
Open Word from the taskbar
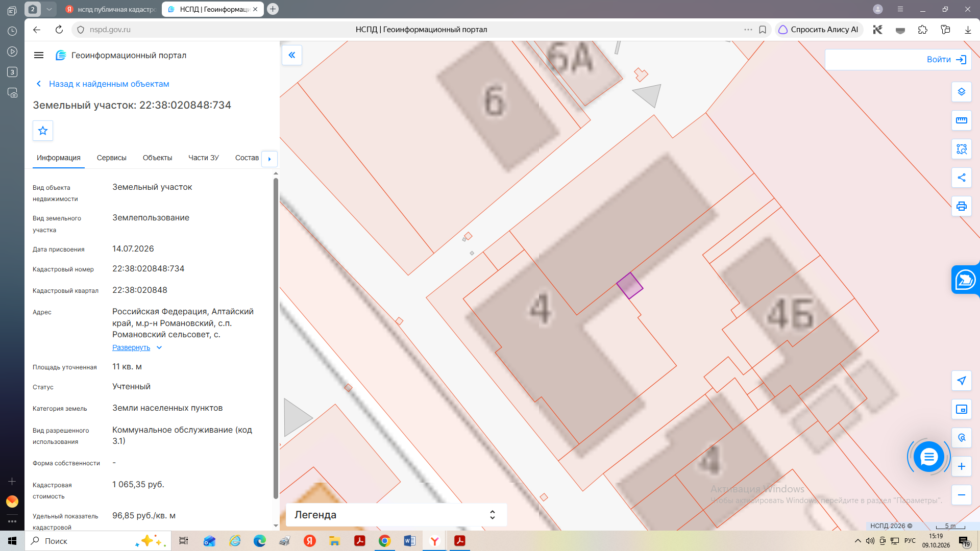click(409, 541)
